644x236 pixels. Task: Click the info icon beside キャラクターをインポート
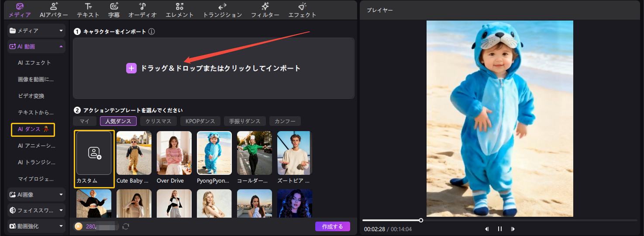pyautogui.click(x=152, y=32)
